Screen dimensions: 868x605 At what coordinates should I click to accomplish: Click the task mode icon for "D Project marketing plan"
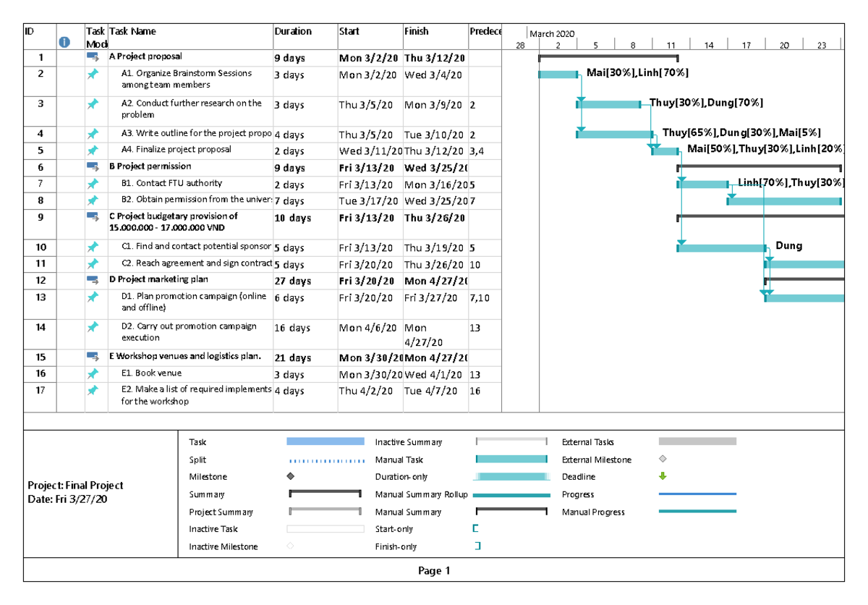click(x=93, y=281)
